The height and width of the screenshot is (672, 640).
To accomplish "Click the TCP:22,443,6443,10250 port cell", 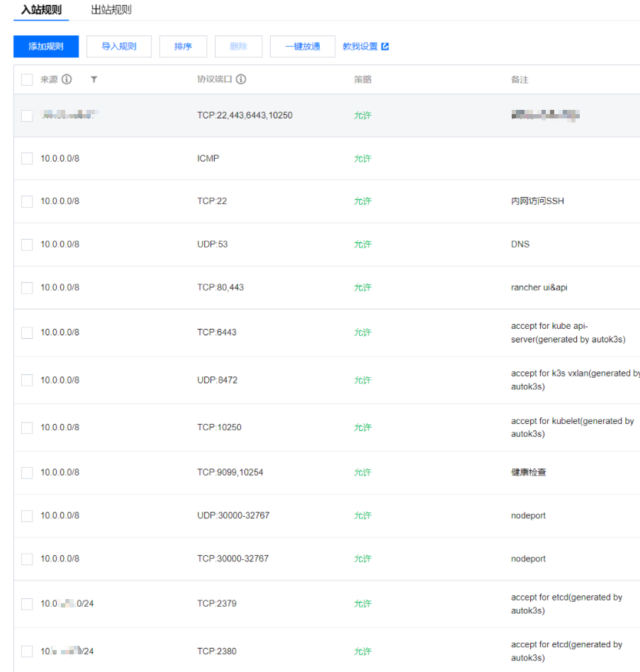I will click(245, 116).
